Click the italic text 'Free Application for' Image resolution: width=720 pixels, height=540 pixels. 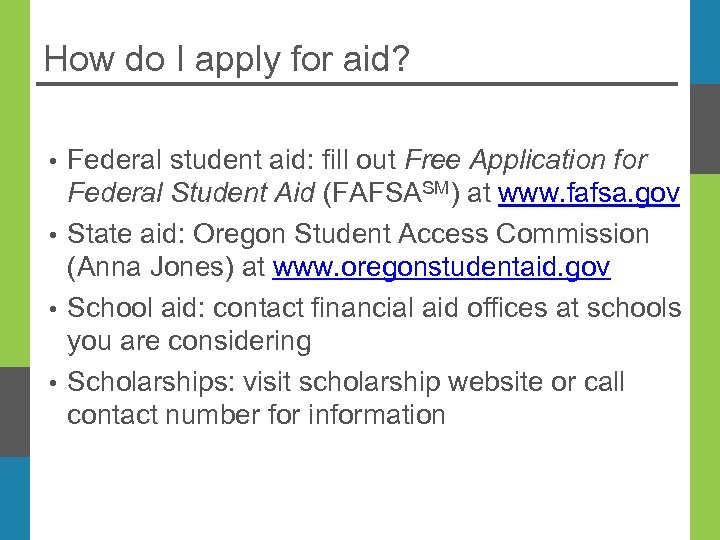(526, 160)
